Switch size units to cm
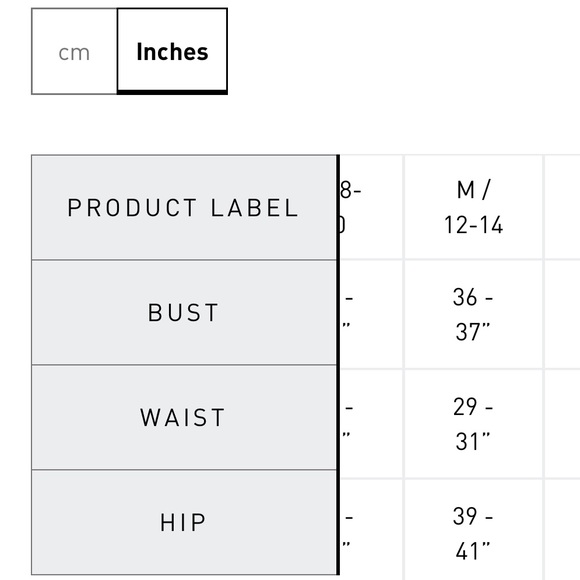The width and height of the screenshot is (580, 580). click(74, 51)
